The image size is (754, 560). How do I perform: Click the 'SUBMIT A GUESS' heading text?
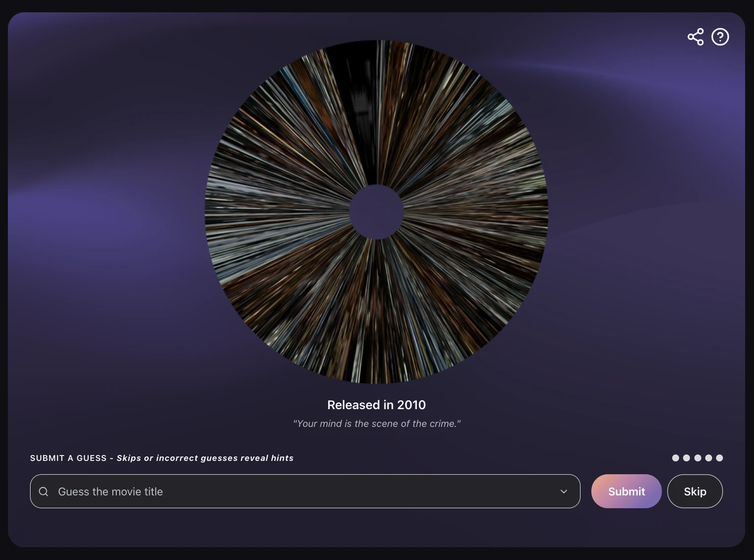tap(69, 458)
